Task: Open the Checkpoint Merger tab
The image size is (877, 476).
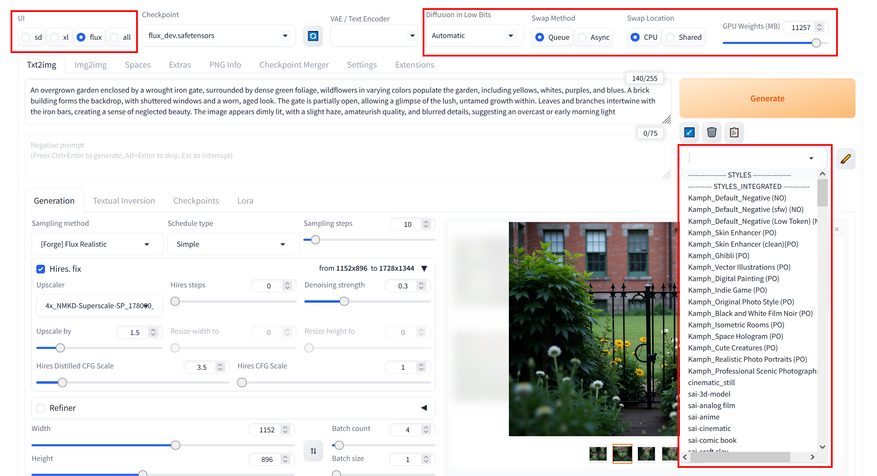Action: point(294,65)
